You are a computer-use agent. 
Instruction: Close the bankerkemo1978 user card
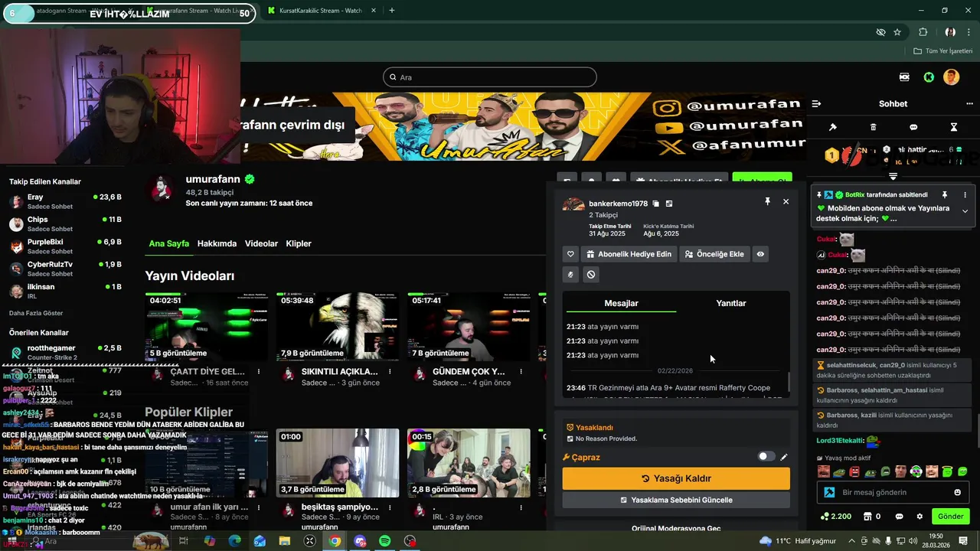coord(786,201)
